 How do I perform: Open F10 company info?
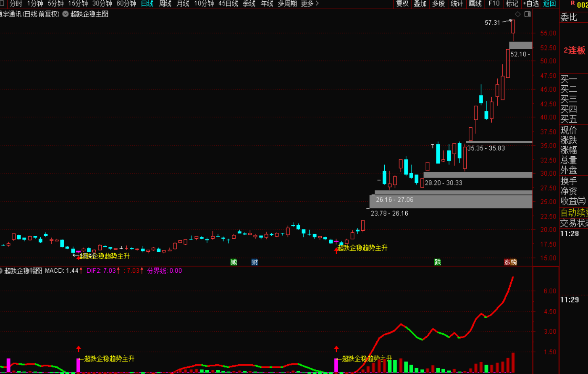coord(494,4)
